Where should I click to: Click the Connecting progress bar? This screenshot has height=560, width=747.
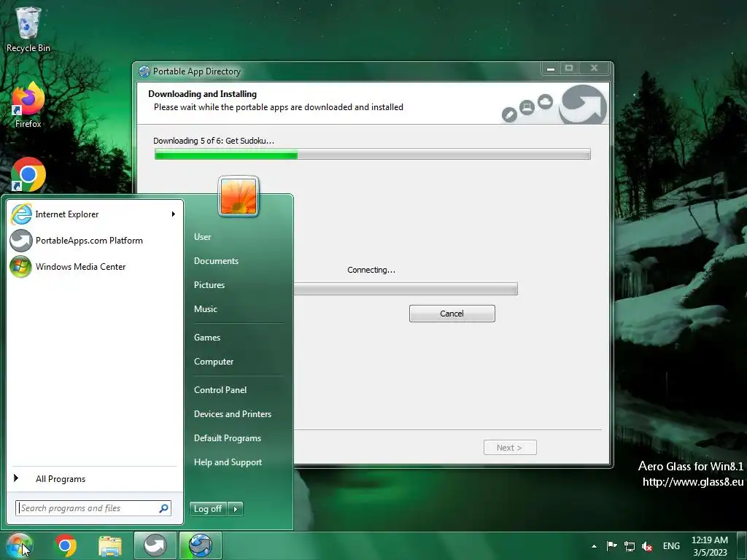pyautogui.click(x=406, y=289)
